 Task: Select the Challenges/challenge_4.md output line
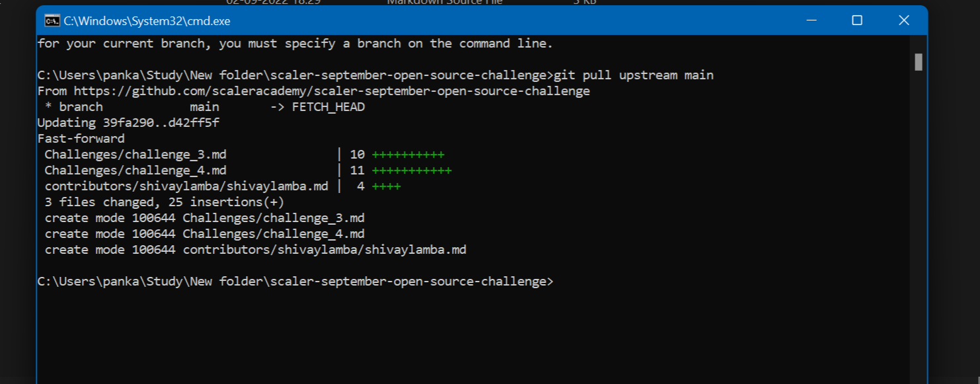pos(135,170)
